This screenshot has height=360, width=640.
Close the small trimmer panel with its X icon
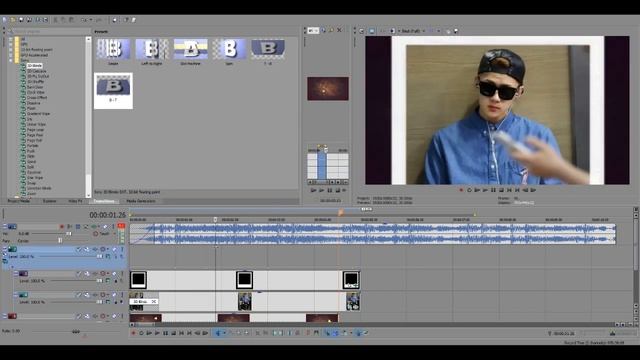[x=339, y=30]
